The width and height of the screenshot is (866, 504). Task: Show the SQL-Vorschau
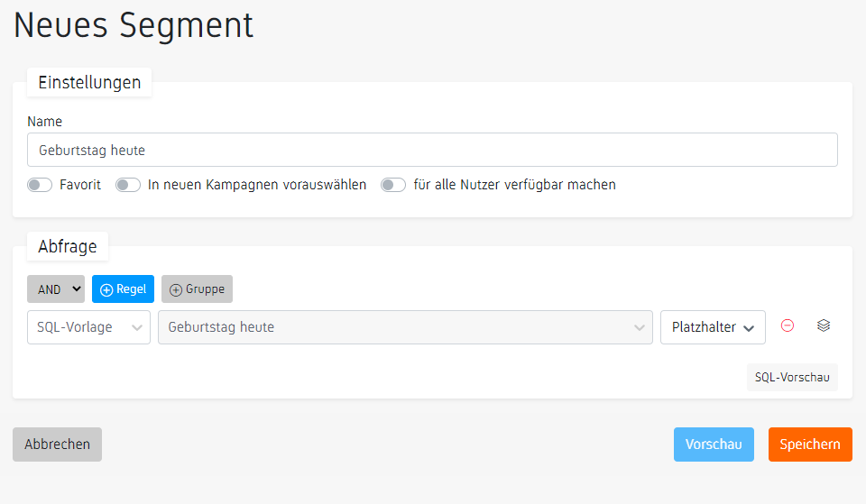[792, 377]
